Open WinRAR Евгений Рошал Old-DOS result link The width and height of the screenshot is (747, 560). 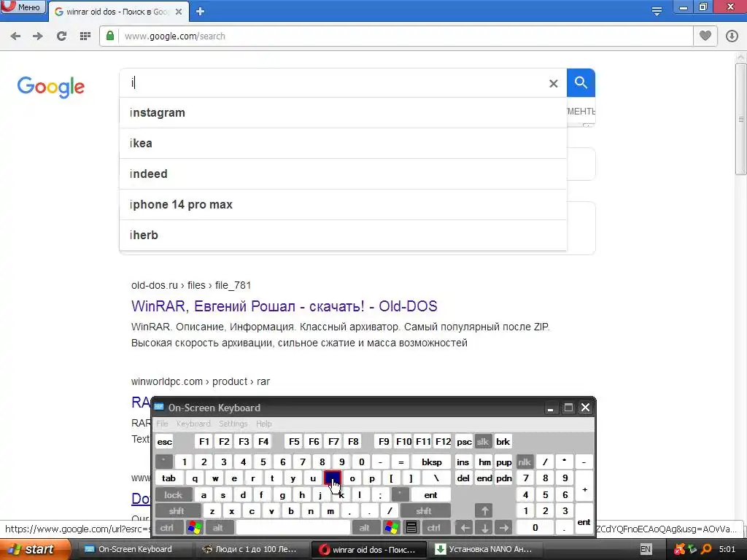click(x=285, y=306)
